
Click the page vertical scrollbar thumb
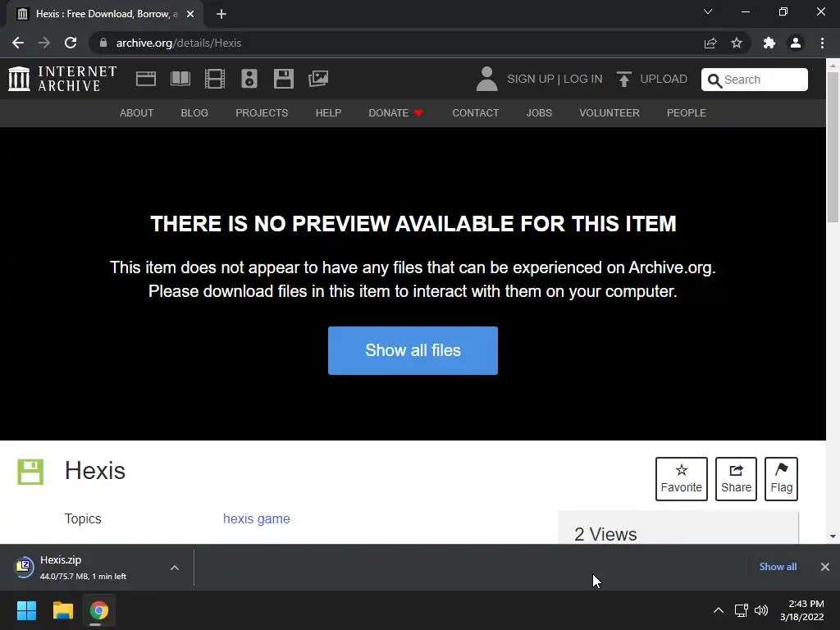(833, 148)
